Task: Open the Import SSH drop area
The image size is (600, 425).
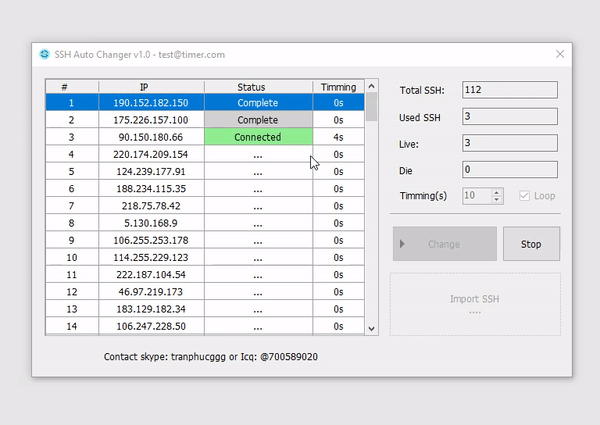Action: [475, 304]
